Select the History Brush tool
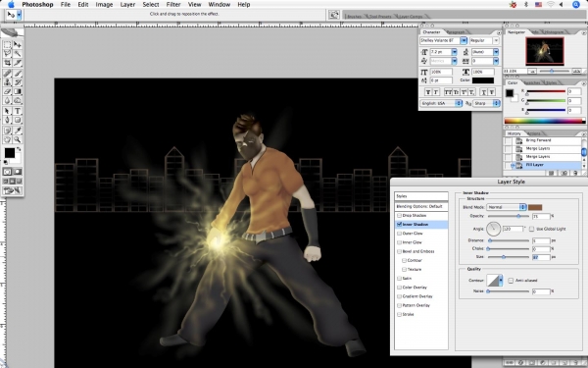This screenshot has height=368, width=588. point(18,82)
